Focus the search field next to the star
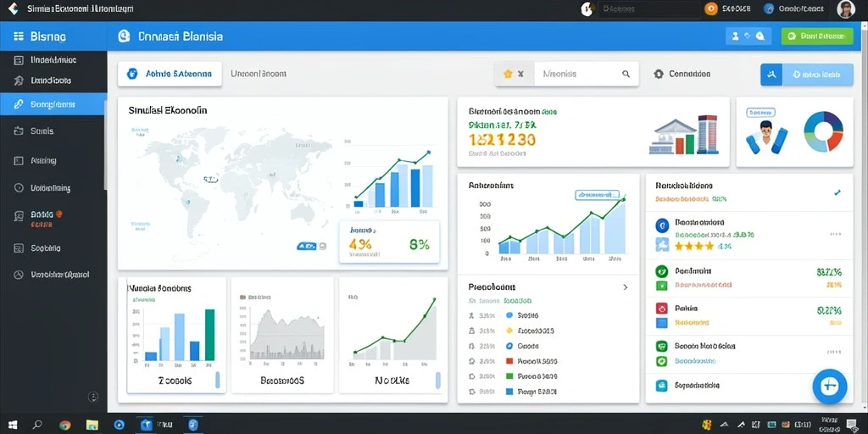 [587, 74]
